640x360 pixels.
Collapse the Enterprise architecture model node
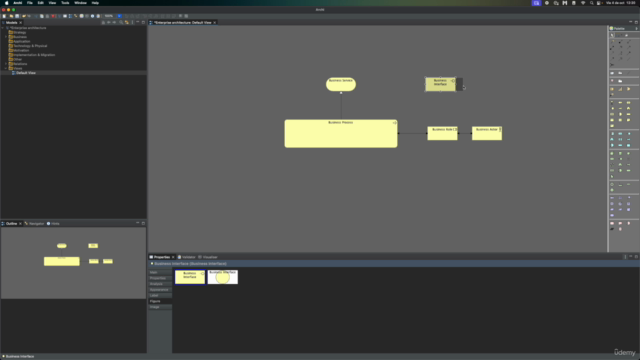click(2, 28)
